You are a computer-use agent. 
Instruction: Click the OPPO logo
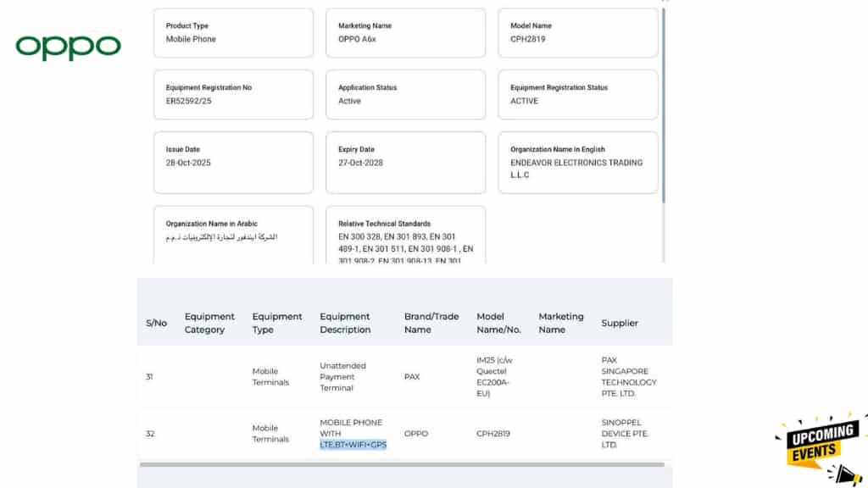click(x=68, y=47)
